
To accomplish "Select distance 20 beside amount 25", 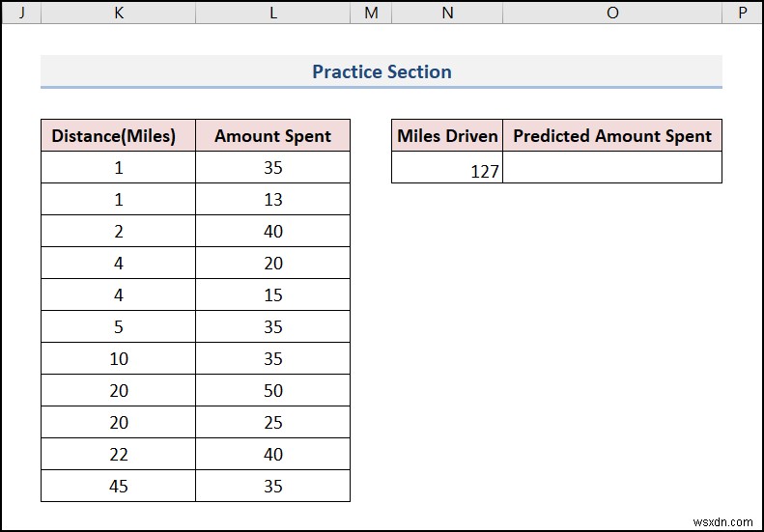I will point(119,422).
